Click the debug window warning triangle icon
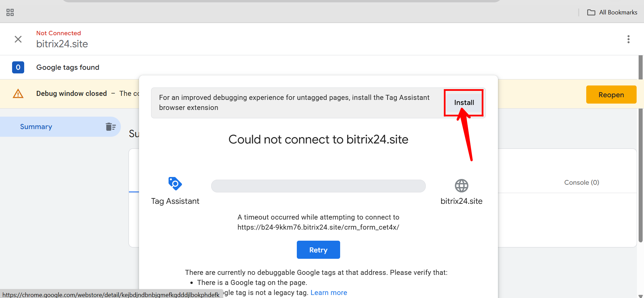This screenshot has height=298, width=644. [x=18, y=94]
